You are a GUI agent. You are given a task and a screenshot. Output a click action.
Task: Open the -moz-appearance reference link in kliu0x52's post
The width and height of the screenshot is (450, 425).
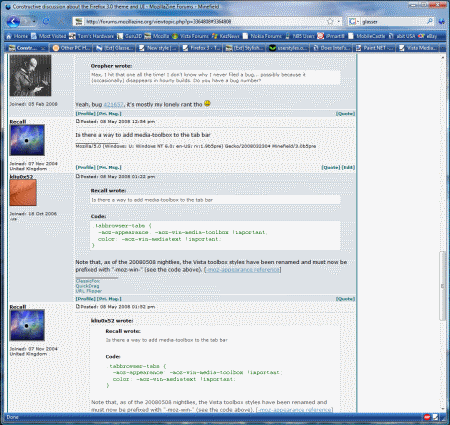tap(243, 270)
